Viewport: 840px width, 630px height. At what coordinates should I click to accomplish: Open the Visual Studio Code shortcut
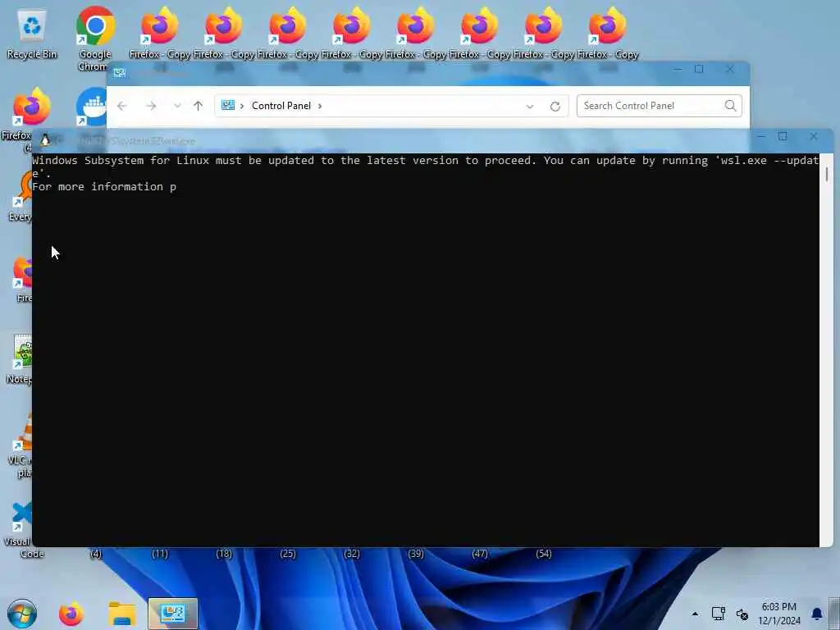21,531
